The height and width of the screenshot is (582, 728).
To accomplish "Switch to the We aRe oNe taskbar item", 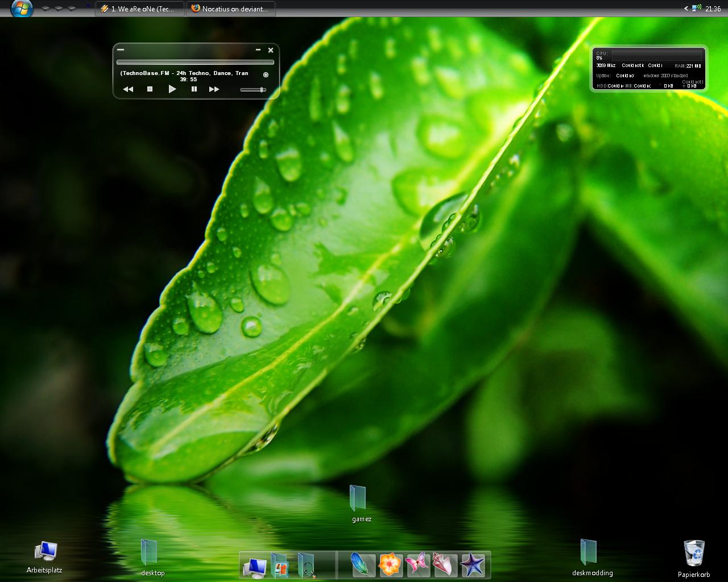I will tap(139, 9).
